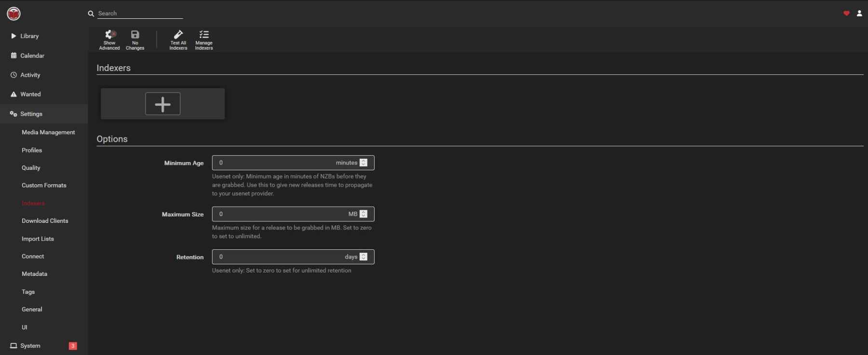This screenshot has width=868, height=355.
Task: Add a new indexer with plus icon
Action: tap(163, 104)
